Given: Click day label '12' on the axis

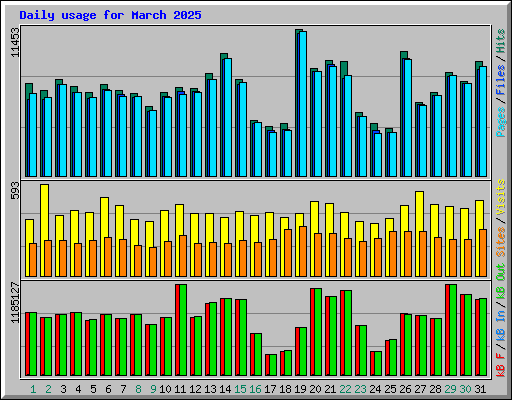Looking at the screenshot, I should (195, 389).
